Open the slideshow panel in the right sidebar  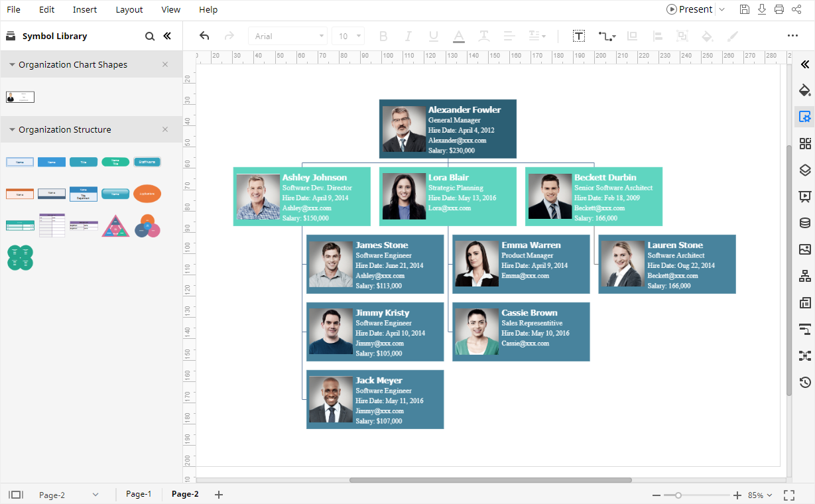(x=804, y=196)
